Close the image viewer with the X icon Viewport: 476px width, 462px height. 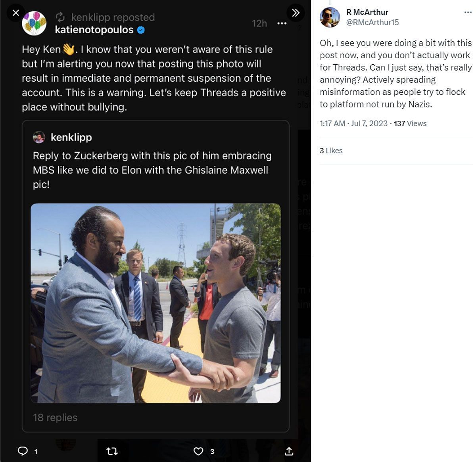click(15, 13)
